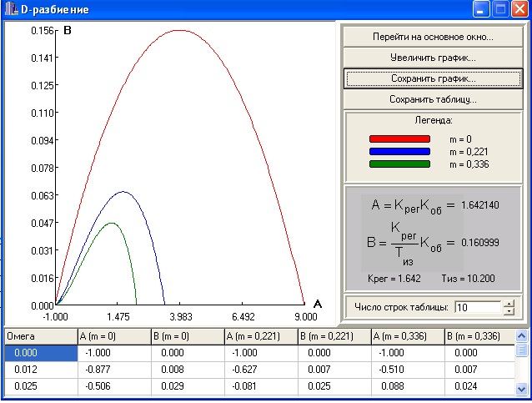The image size is (532, 403).
Task: Click the green m = 0,336 legend swatch
Action: pyautogui.click(x=399, y=164)
